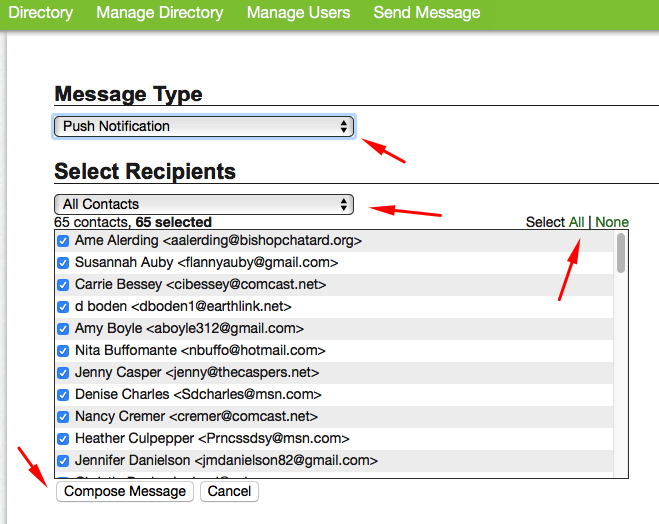Toggle the Susannah Auby checkbox

(x=63, y=263)
